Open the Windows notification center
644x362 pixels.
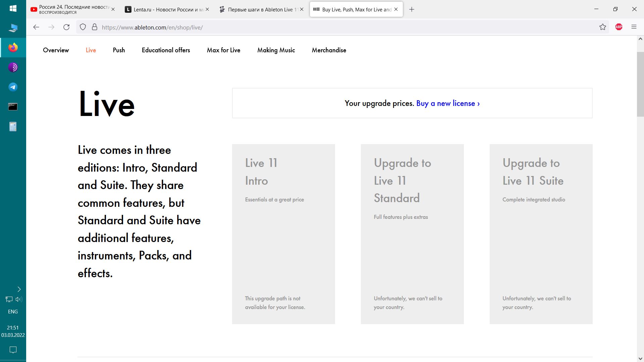13,350
